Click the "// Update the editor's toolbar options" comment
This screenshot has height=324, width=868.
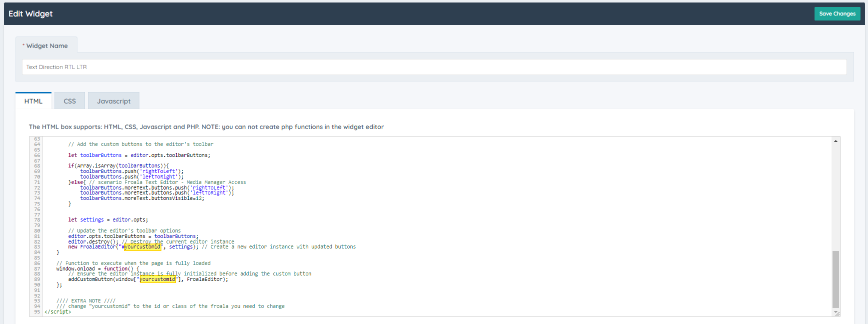pos(124,231)
